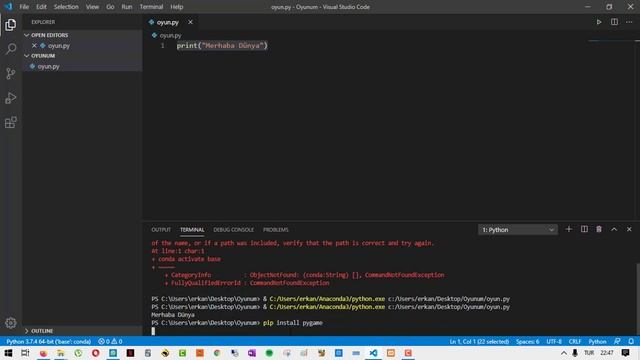Change CRLF end of line sequence
The height and width of the screenshot is (360, 640).
click(x=575, y=341)
